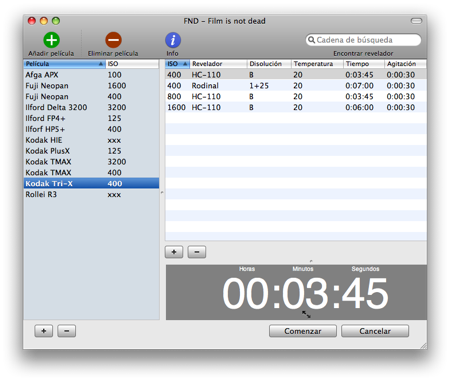Select the Ilford Delta 3200 film row

click(x=91, y=107)
